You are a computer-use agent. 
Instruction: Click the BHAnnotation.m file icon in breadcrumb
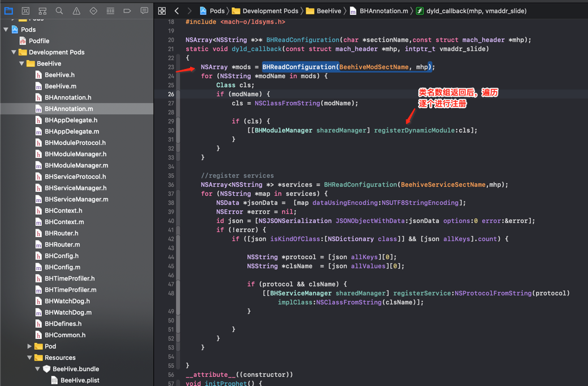353,11
